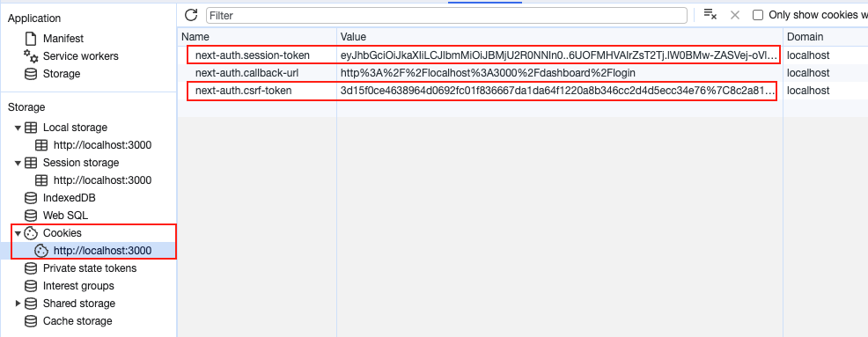Select localhost:3000 under Cookies
This screenshot has width=868, height=337.
pyautogui.click(x=102, y=251)
